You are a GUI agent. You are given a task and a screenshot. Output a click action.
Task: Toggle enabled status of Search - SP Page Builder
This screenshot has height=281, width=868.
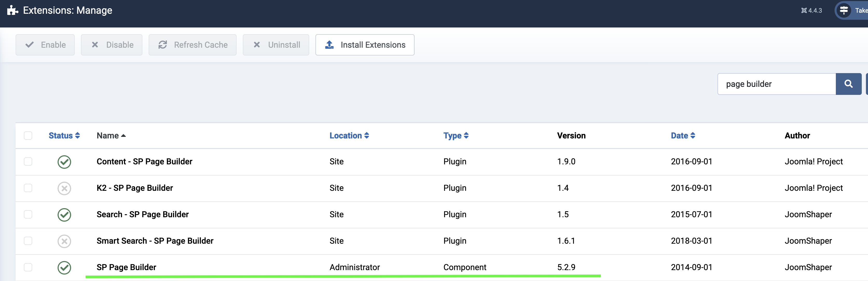tap(64, 215)
